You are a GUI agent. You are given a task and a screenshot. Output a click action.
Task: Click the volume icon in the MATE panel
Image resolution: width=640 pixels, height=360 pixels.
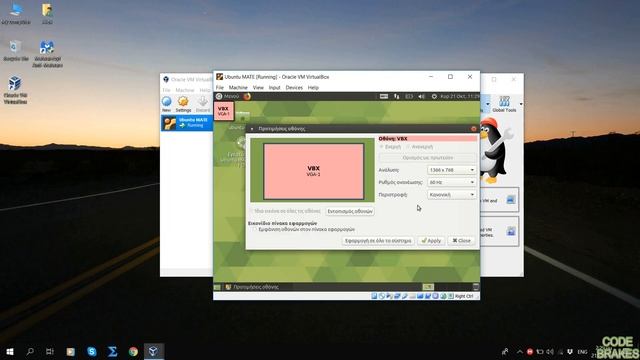click(422, 96)
